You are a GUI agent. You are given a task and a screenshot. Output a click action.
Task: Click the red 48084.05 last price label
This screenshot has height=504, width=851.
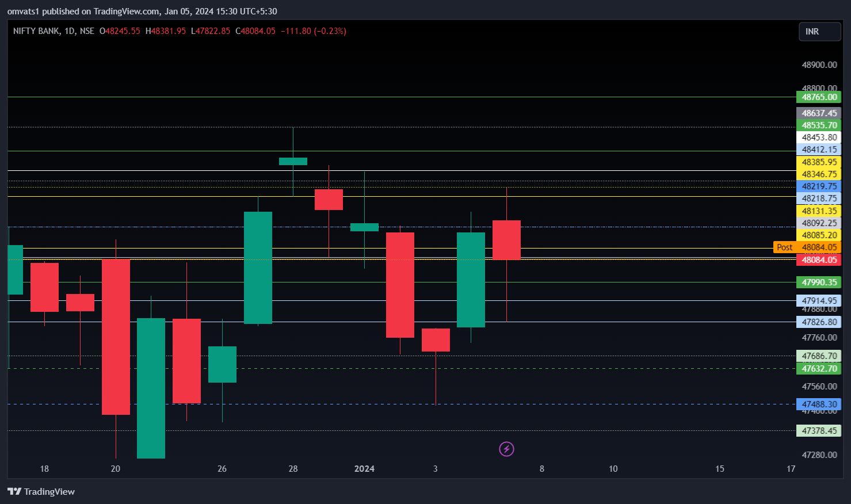point(819,260)
